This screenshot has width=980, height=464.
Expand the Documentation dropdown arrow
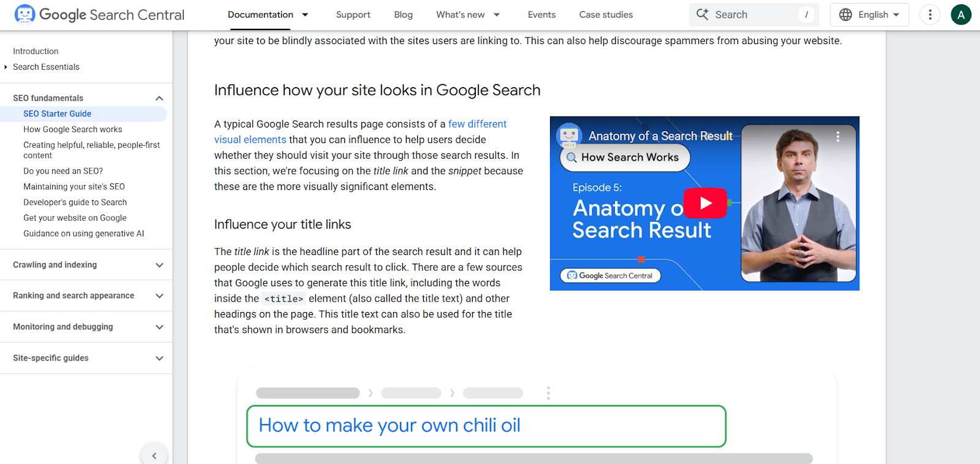pyautogui.click(x=305, y=15)
